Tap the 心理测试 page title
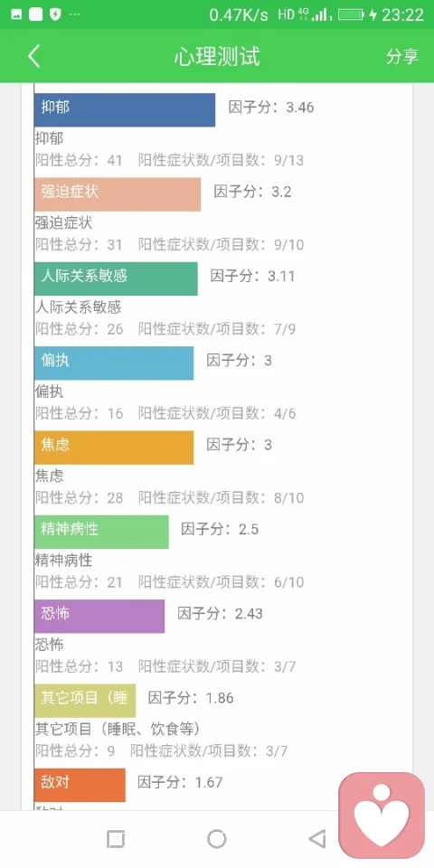434x868 pixels. pyautogui.click(x=216, y=56)
